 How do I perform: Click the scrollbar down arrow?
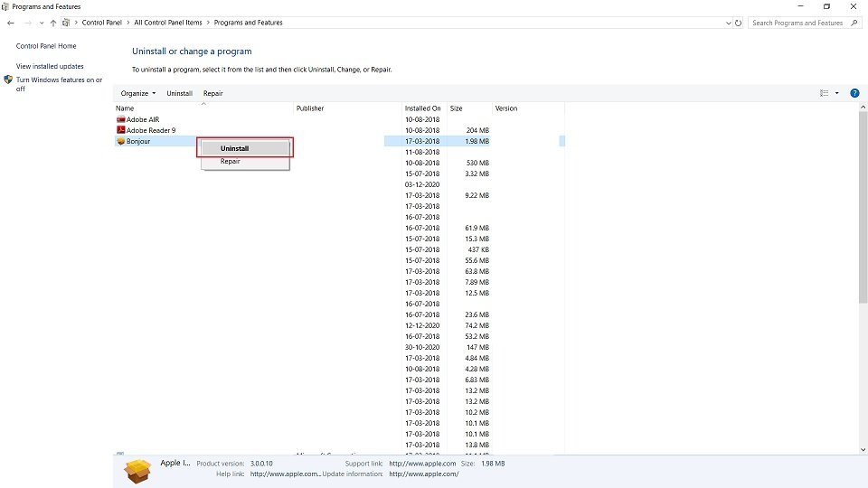coord(863,450)
